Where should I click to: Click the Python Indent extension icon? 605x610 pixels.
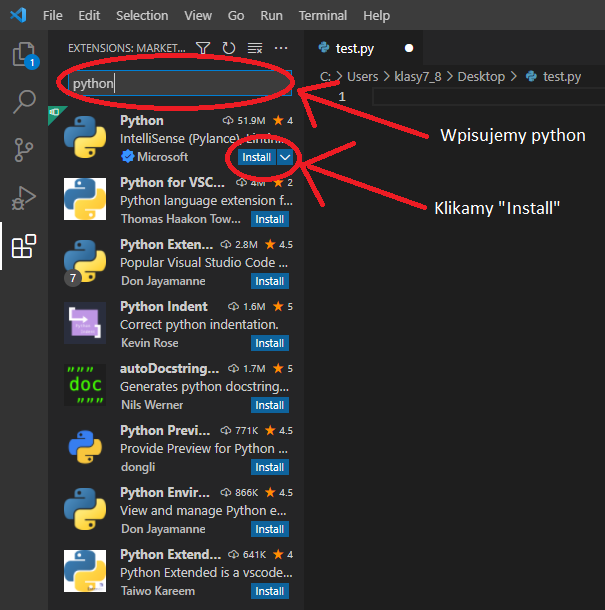tap(85, 323)
